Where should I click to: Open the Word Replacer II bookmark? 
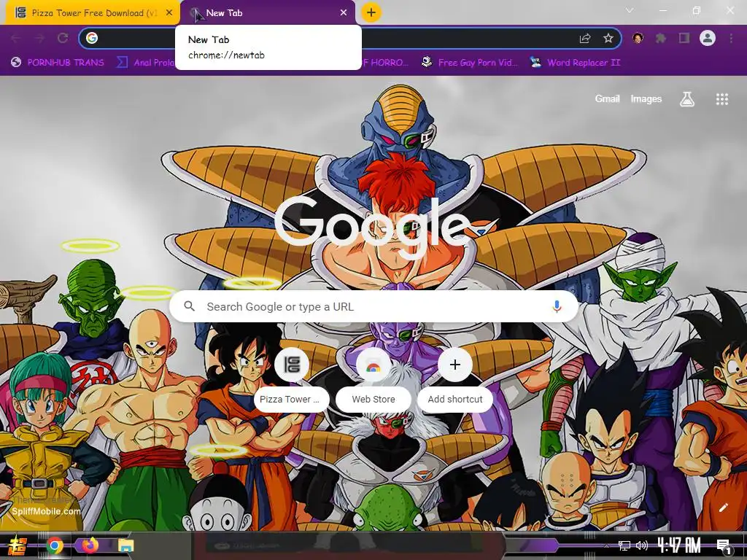(575, 63)
